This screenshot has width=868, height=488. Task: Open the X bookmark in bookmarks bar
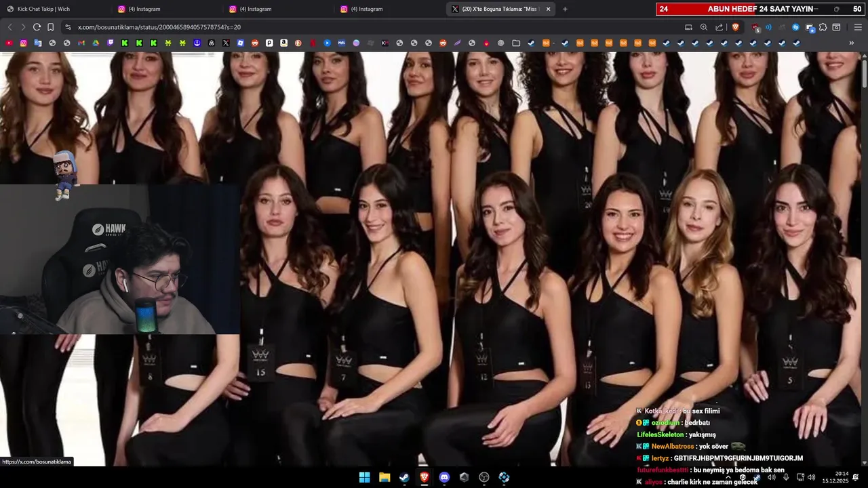click(226, 43)
